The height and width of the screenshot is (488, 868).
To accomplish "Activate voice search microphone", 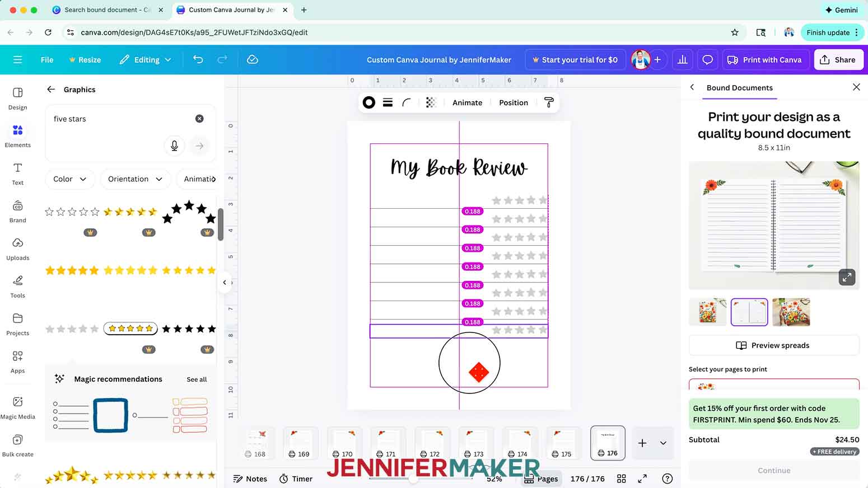I will [x=174, y=146].
